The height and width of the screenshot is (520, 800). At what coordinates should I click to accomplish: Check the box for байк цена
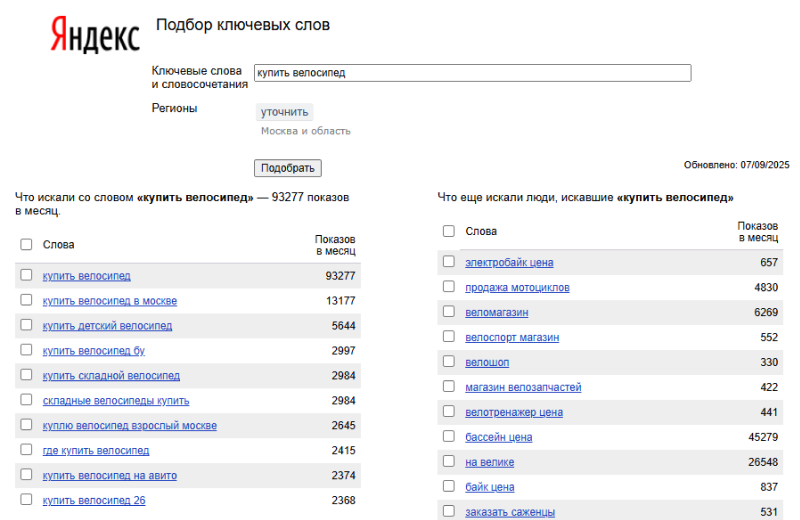click(x=448, y=486)
